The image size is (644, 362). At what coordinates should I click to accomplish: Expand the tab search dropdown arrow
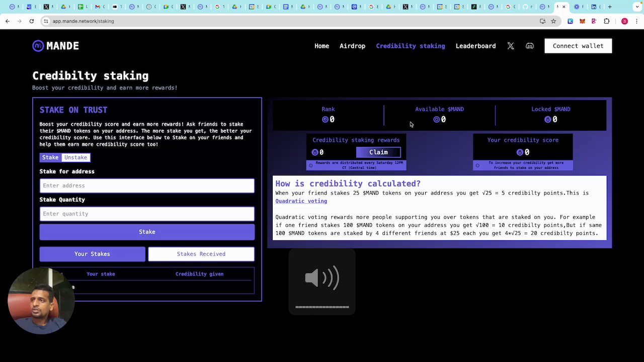(637, 7)
